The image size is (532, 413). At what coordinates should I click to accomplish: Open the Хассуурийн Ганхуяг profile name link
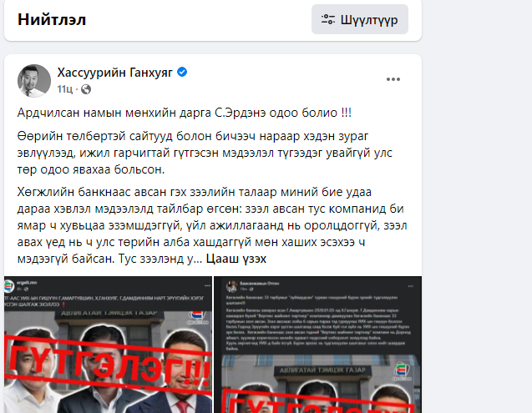(114, 73)
